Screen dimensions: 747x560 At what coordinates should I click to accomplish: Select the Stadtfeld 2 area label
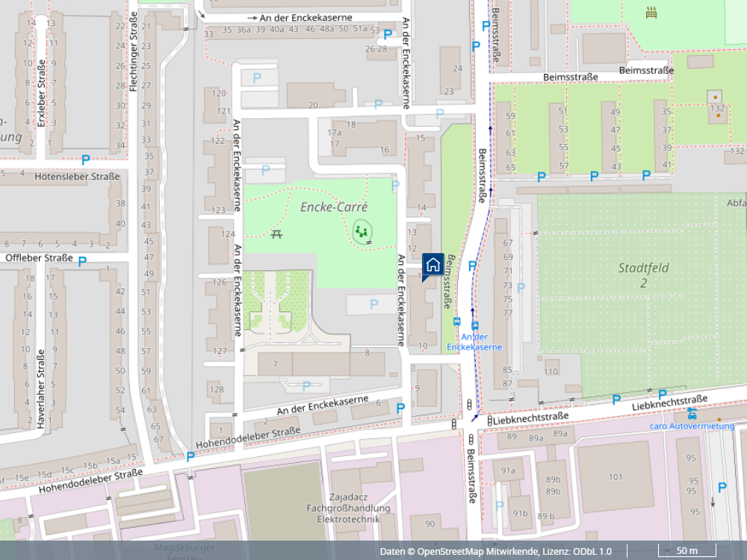pyautogui.click(x=643, y=275)
